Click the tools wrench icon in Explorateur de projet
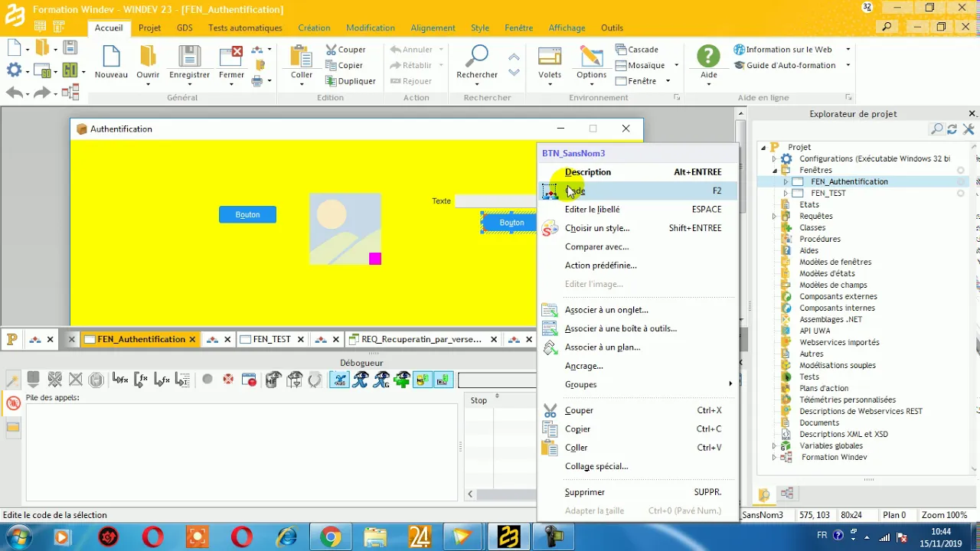 coord(969,129)
